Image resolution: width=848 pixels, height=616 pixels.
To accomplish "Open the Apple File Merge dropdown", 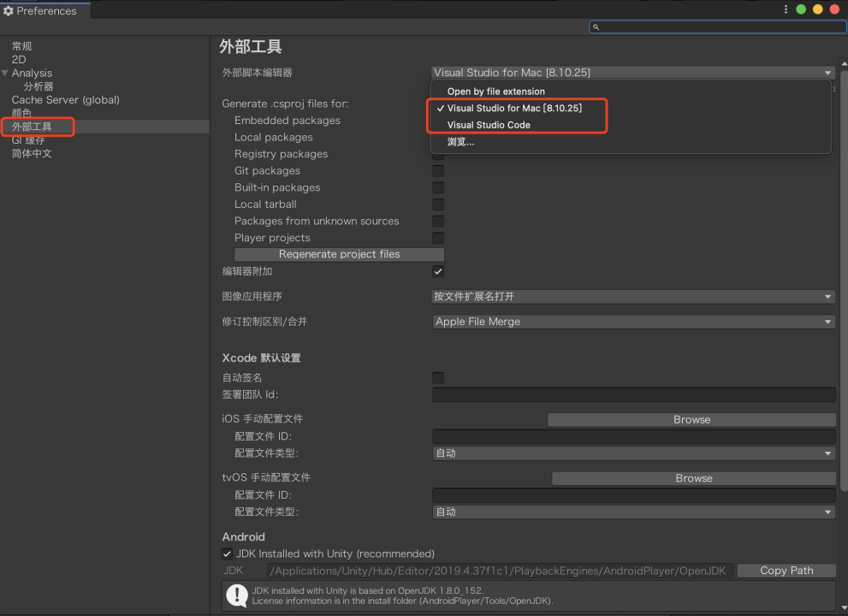I will coord(633,322).
